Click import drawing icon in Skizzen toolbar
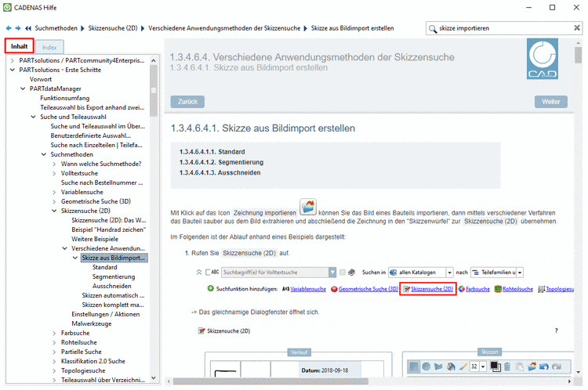The height and width of the screenshot is (390, 588). point(532,367)
